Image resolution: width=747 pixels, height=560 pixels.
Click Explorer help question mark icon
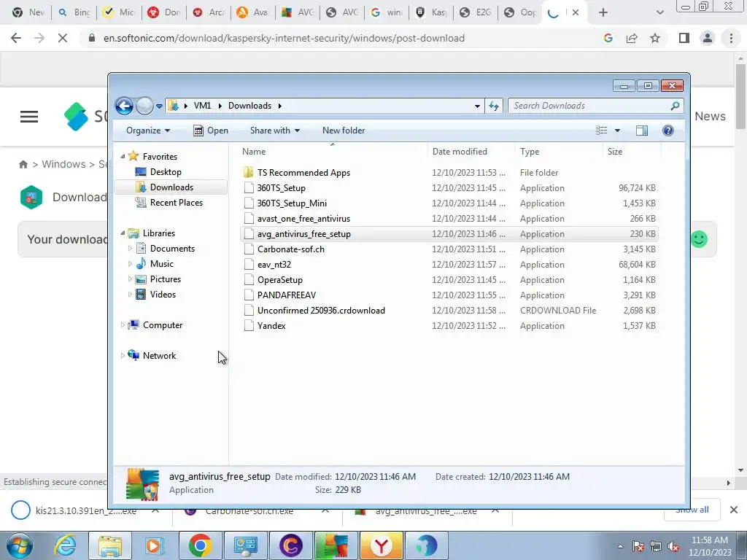coord(668,131)
